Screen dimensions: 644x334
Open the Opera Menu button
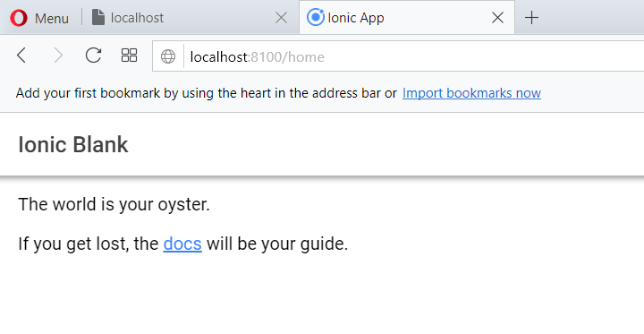[x=39, y=18]
